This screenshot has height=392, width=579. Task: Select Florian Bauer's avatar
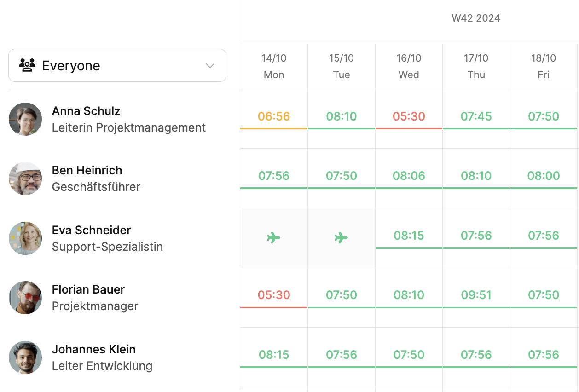[x=25, y=298]
